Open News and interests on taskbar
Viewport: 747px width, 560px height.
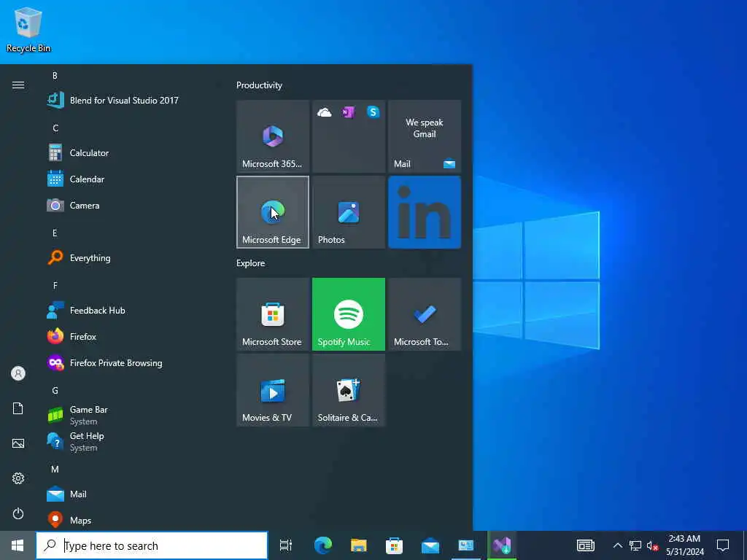click(x=586, y=545)
